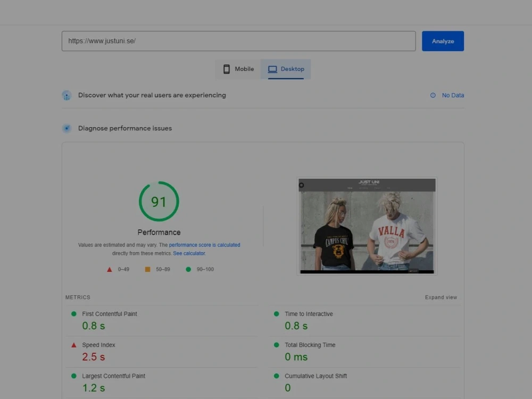532x399 pixels.
Task: Click the Diagnose performance issues heading
Action: 125,128
